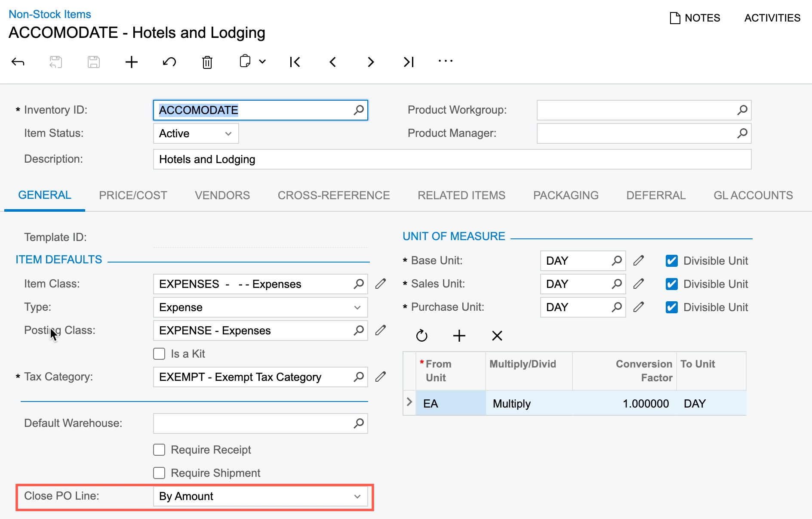Open the Close PO Line dropdown
This screenshot has width=812, height=519.
[260, 496]
